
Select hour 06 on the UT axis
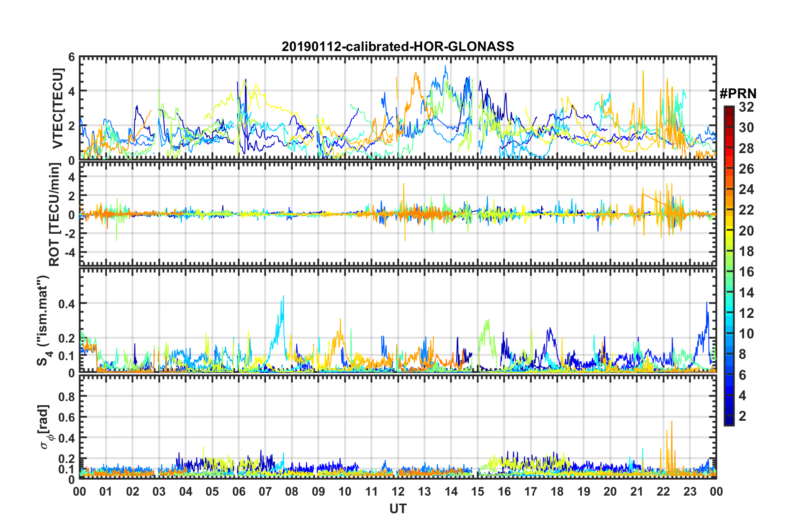[239, 491]
